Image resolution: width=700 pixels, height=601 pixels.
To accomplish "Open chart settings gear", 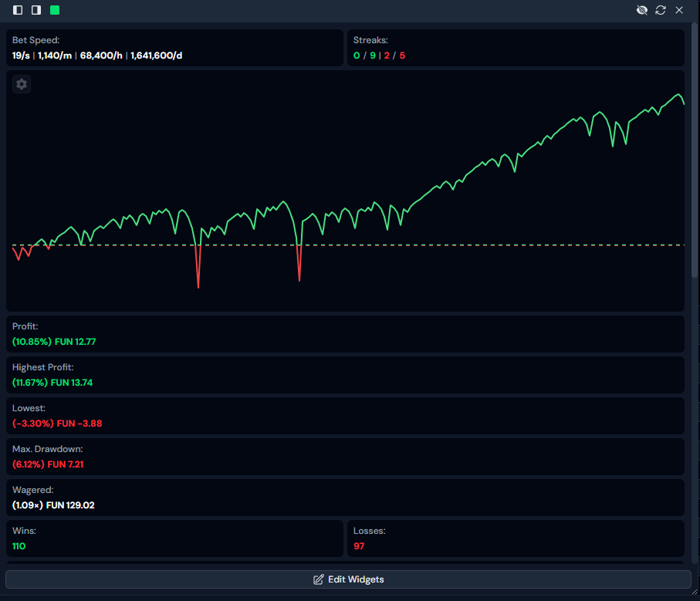I will point(22,84).
